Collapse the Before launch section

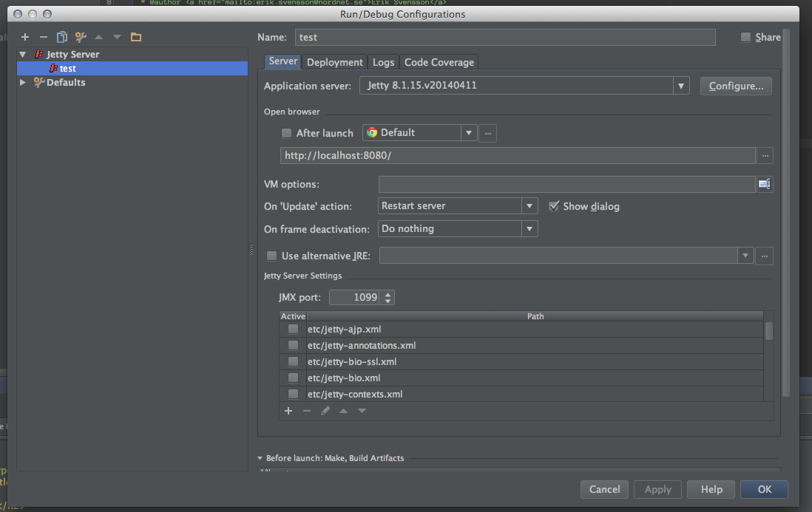click(260, 458)
